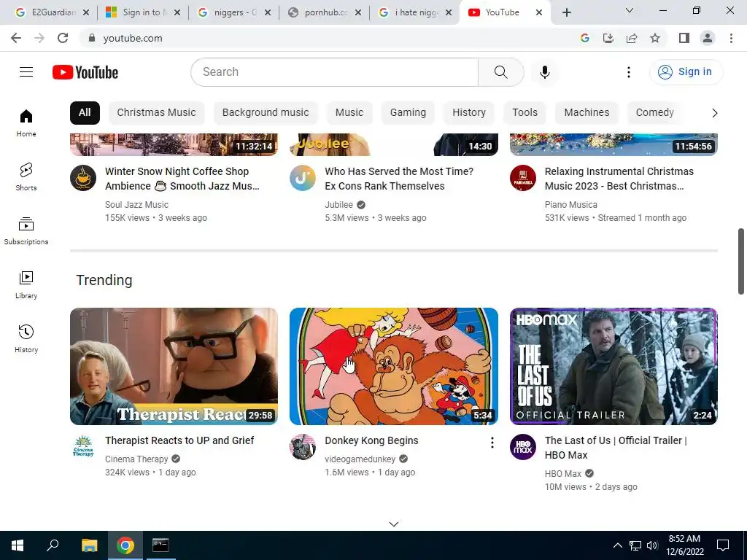
Task: Go back in the browser
Action: tap(16, 38)
